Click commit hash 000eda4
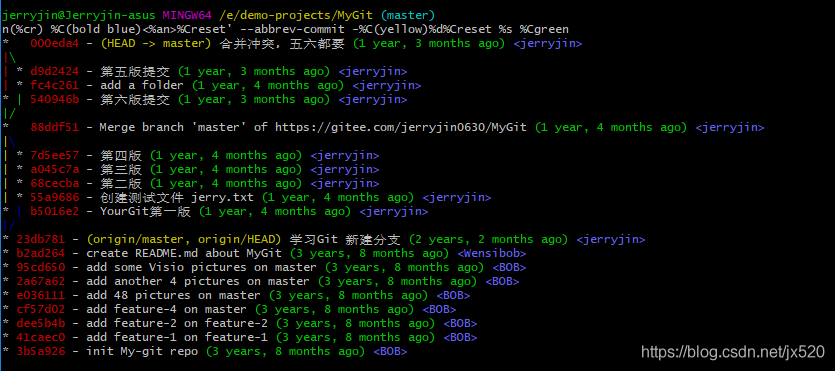Viewport: 835px width, 371px height. click(54, 44)
